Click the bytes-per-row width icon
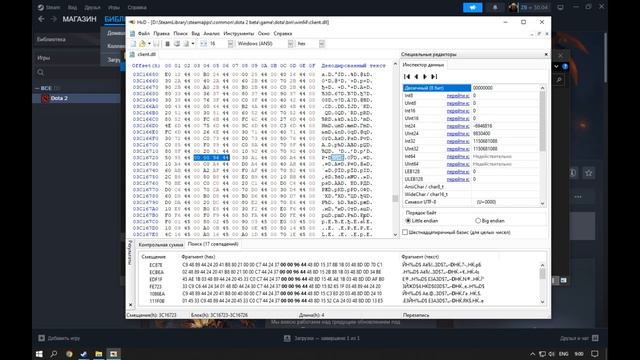This screenshot has width=640, height=360. pos(203,44)
